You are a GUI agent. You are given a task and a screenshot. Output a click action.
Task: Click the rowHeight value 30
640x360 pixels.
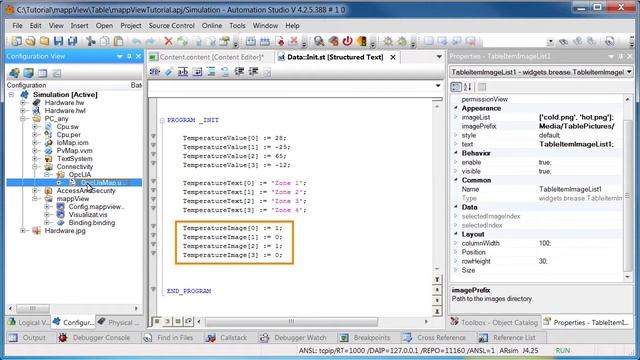(x=543, y=261)
